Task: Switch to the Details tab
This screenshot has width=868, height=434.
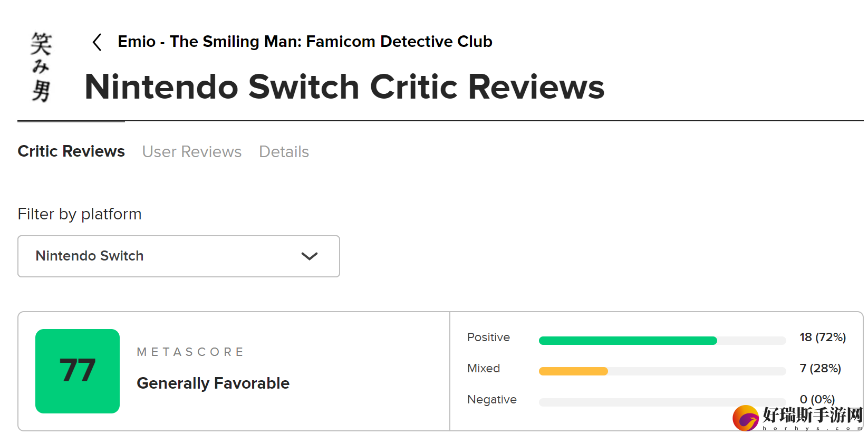Action: pyautogui.click(x=284, y=152)
